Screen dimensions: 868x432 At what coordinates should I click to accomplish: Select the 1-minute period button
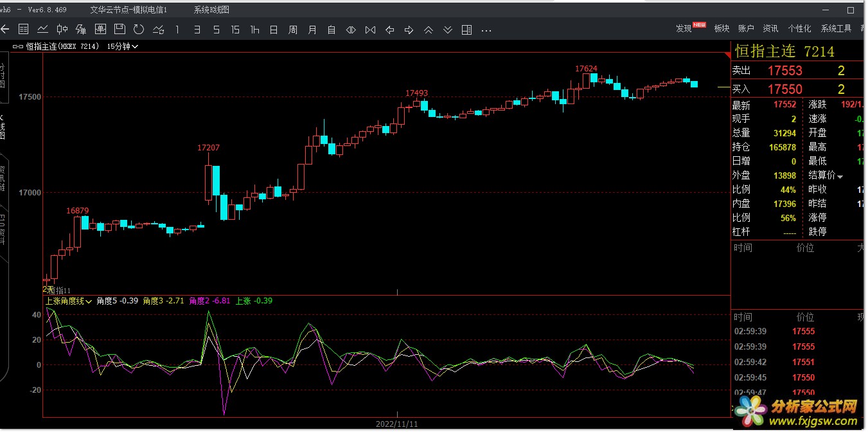click(x=177, y=29)
